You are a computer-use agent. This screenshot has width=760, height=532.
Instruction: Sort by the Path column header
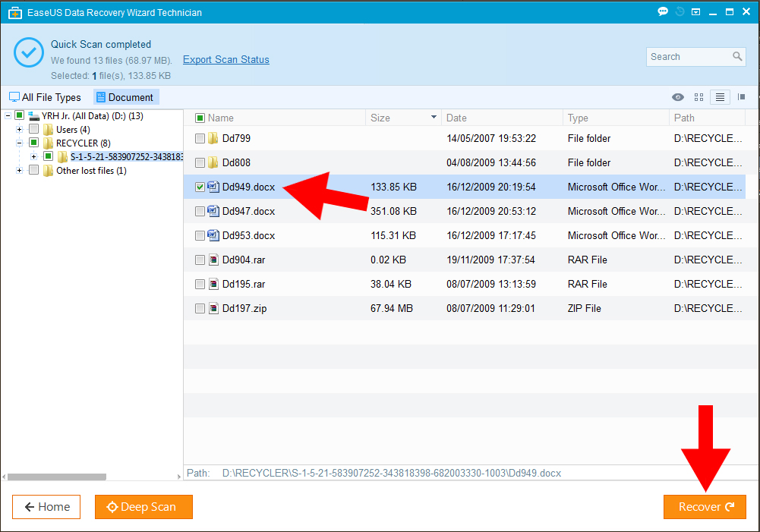pyautogui.click(x=684, y=118)
